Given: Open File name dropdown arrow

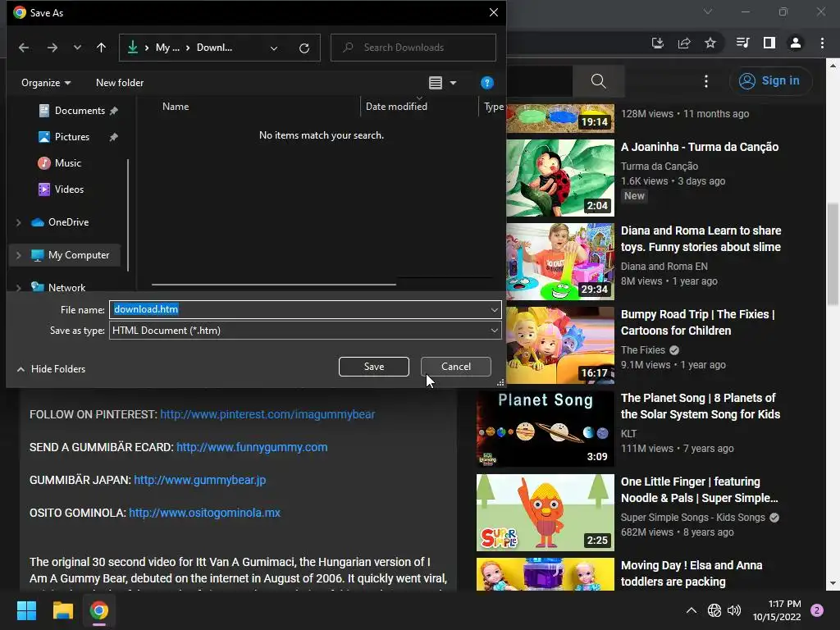Looking at the screenshot, I should coord(494,309).
